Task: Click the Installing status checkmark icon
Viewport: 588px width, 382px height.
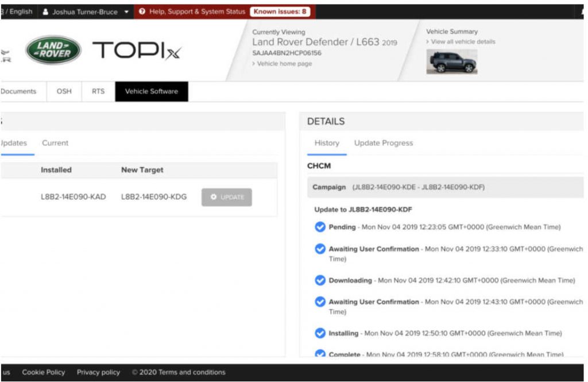Action: point(320,333)
